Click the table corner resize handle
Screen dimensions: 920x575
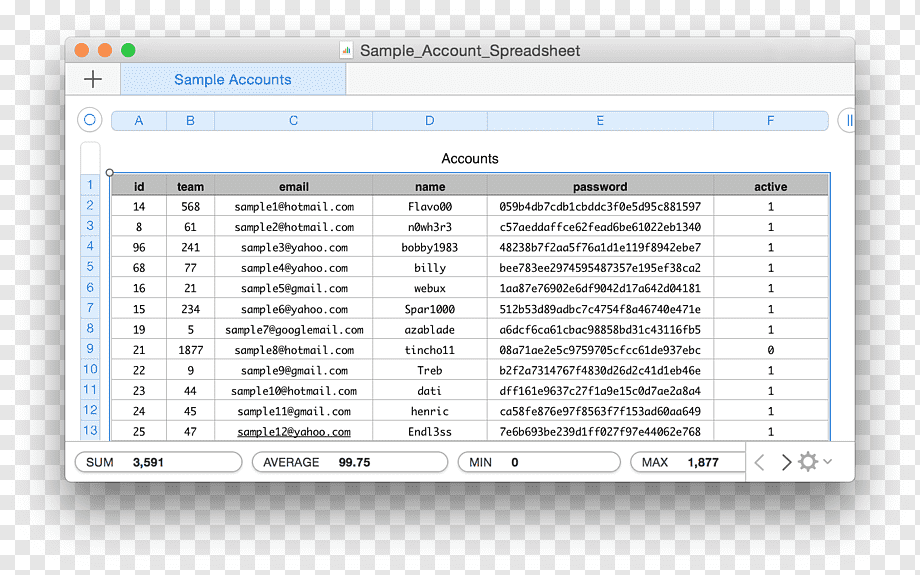[110, 172]
